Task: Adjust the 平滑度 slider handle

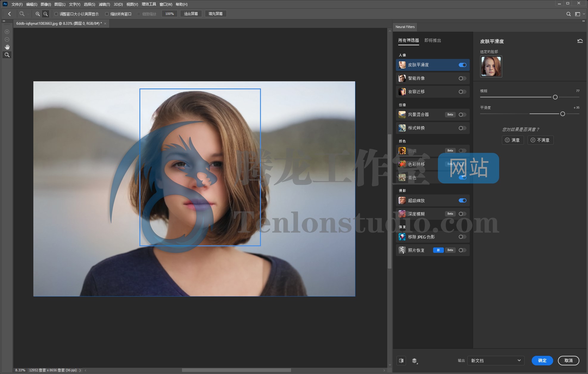Action: 563,114
